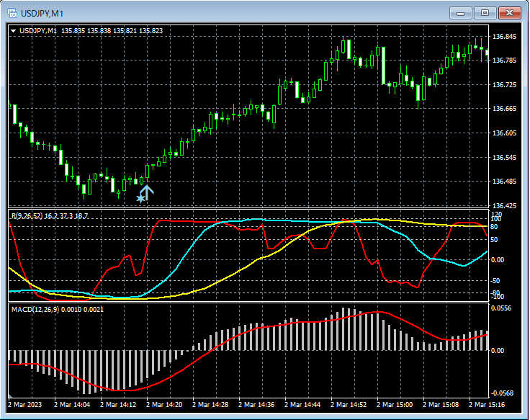
Task: Minimize the USDJPY,M1 chart window
Action: 460,13
